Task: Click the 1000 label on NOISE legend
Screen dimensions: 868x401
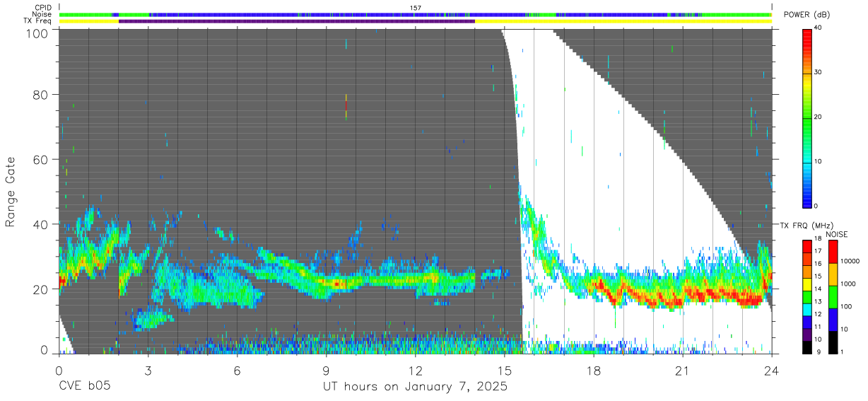Action: (849, 284)
